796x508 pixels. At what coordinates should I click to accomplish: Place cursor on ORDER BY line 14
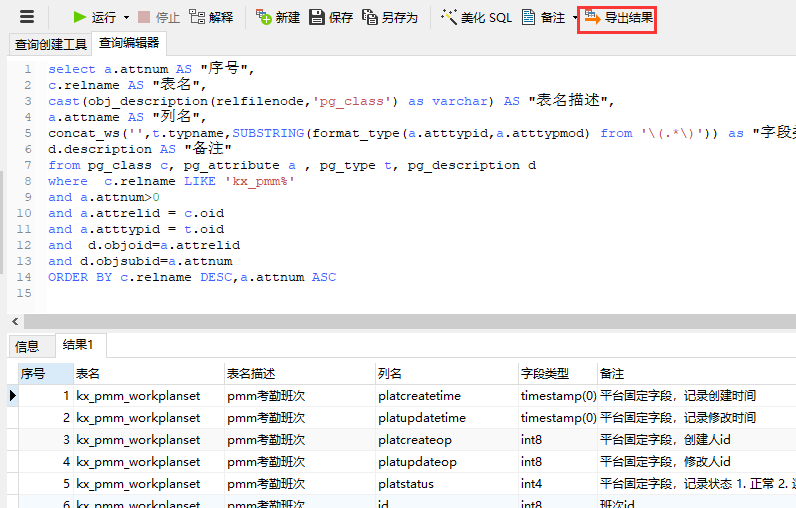coord(192,277)
